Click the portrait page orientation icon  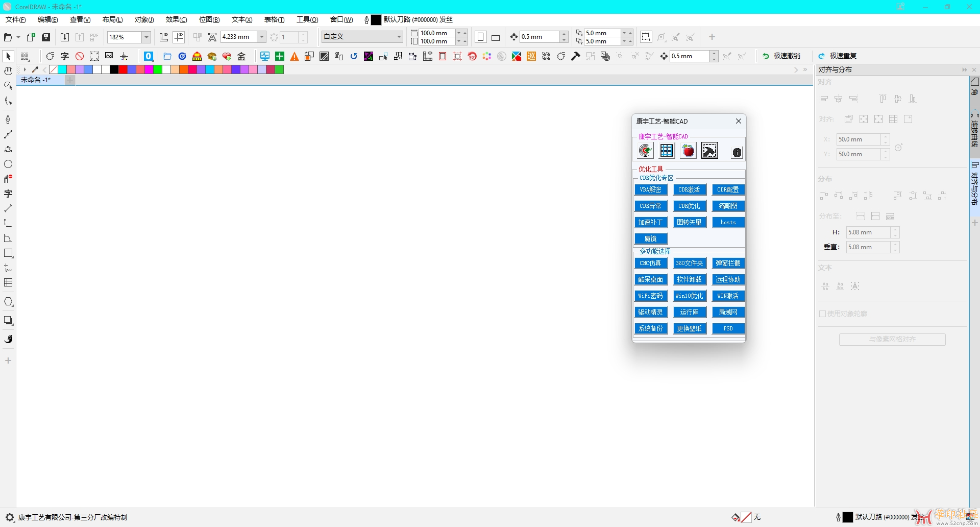click(481, 37)
